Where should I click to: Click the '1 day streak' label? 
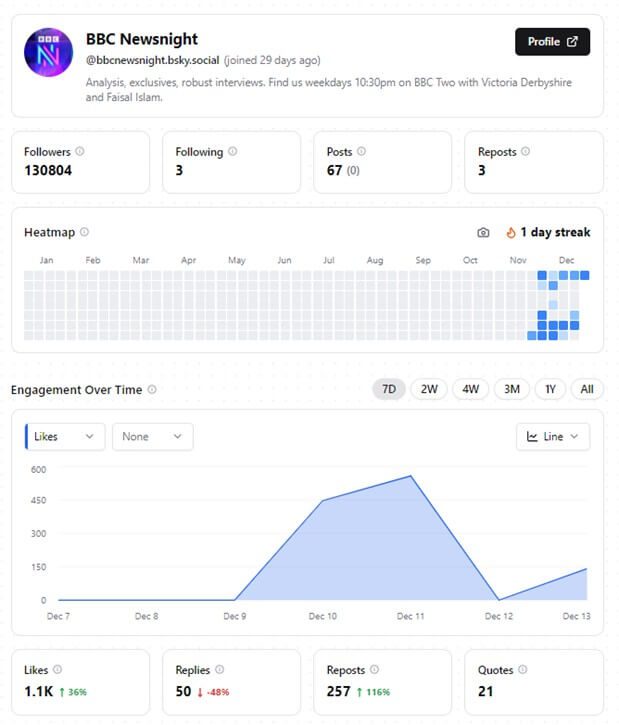point(555,232)
